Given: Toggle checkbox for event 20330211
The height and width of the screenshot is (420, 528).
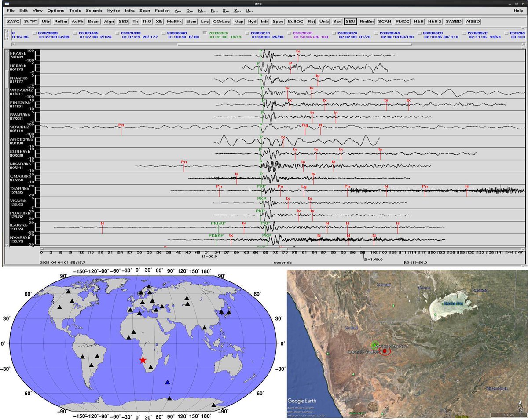Looking at the screenshot, I should tap(247, 33).
